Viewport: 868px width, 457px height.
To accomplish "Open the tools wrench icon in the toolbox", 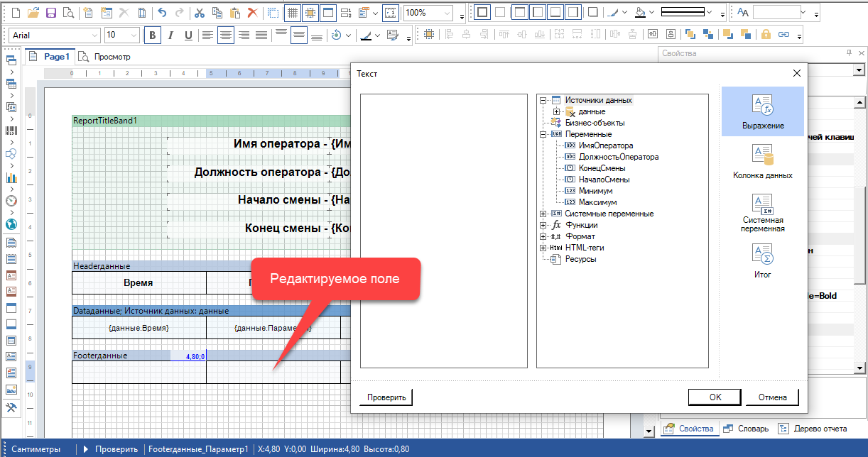I will [x=11, y=407].
